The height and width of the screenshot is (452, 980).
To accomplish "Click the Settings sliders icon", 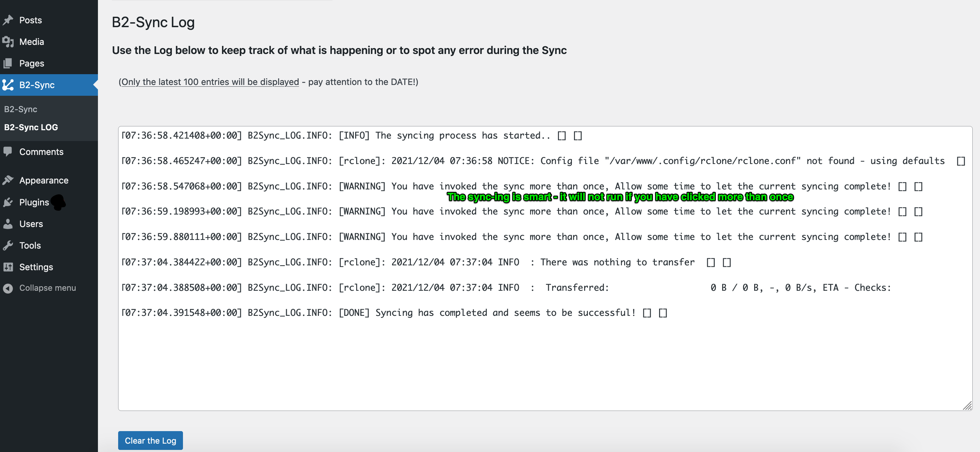I will pyautogui.click(x=8, y=267).
